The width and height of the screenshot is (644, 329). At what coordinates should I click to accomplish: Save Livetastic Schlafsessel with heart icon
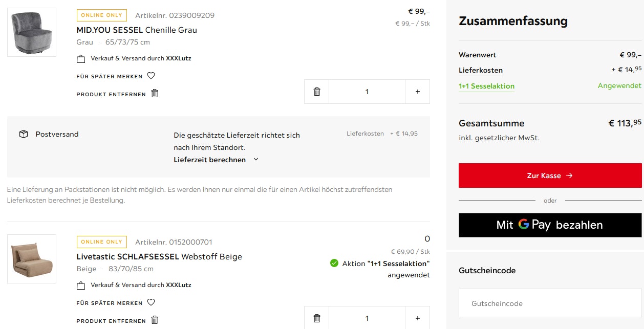(151, 302)
